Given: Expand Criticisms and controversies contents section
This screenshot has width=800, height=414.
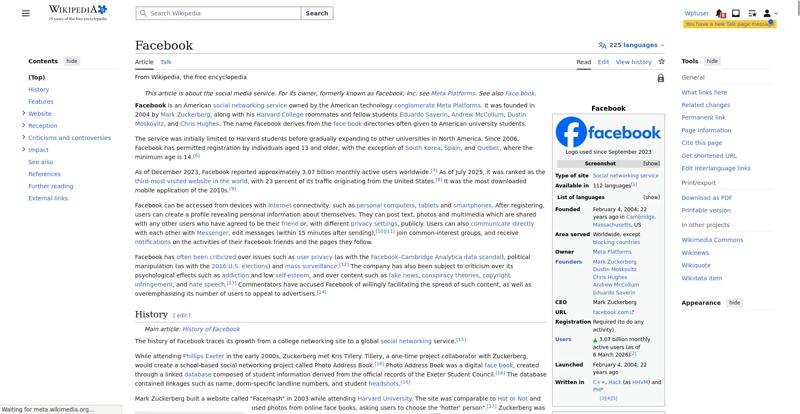Looking at the screenshot, I should pyautogui.click(x=23, y=138).
